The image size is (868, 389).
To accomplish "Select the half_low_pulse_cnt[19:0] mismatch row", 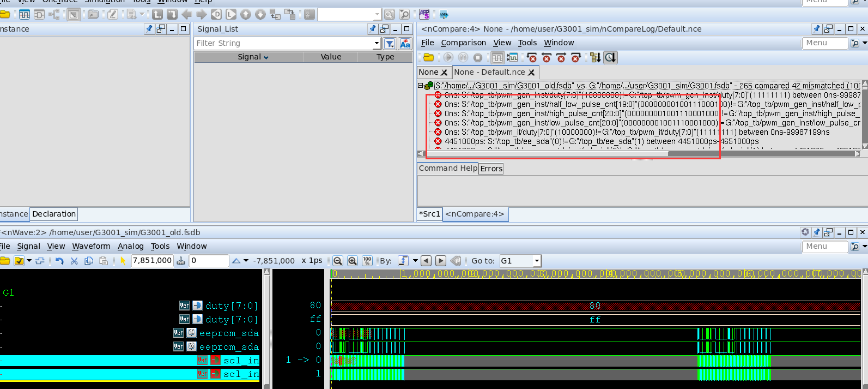I will click(x=648, y=104).
